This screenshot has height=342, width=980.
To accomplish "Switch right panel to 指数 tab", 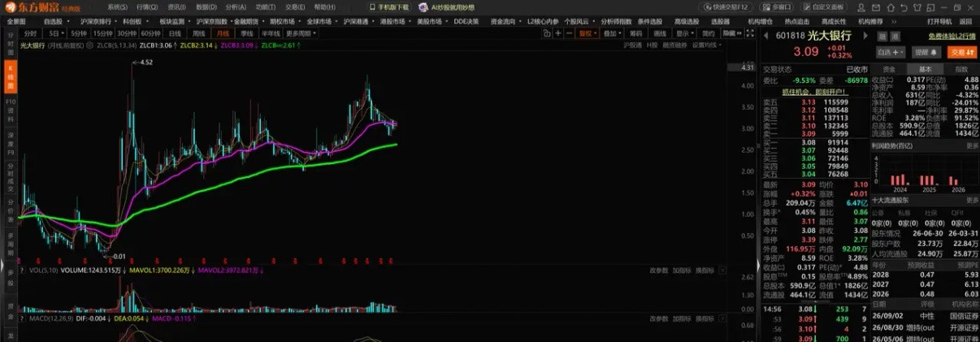I will (960, 69).
